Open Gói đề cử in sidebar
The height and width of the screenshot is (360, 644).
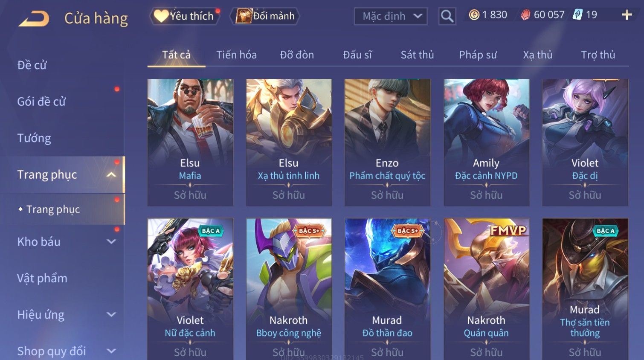41,102
